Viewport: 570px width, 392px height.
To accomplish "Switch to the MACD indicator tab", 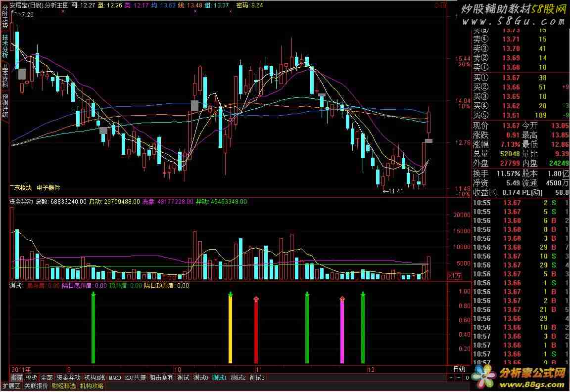I will pos(115,378).
